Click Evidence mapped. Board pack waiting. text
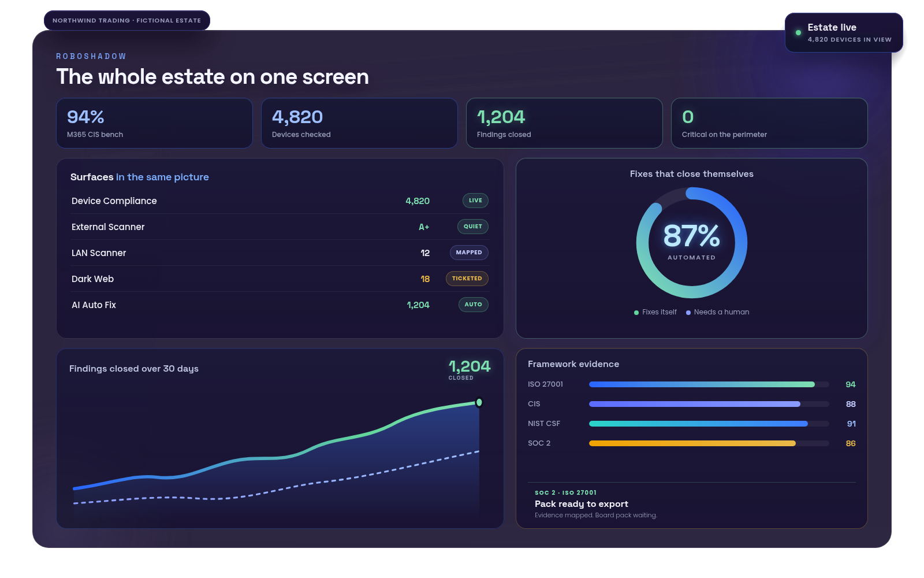Screen dimensions: 924x578 point(596,516)
